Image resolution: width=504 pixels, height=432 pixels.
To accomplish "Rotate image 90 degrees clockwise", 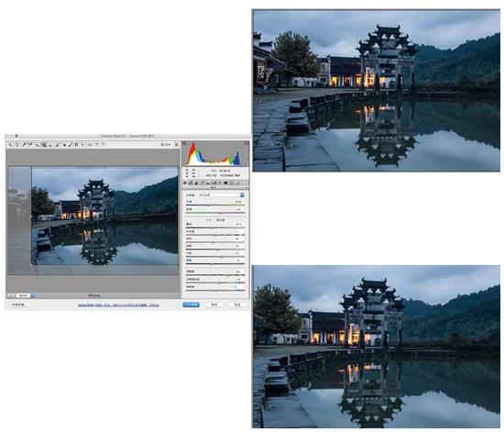I will pyautogui.click(x=104, y=145).
